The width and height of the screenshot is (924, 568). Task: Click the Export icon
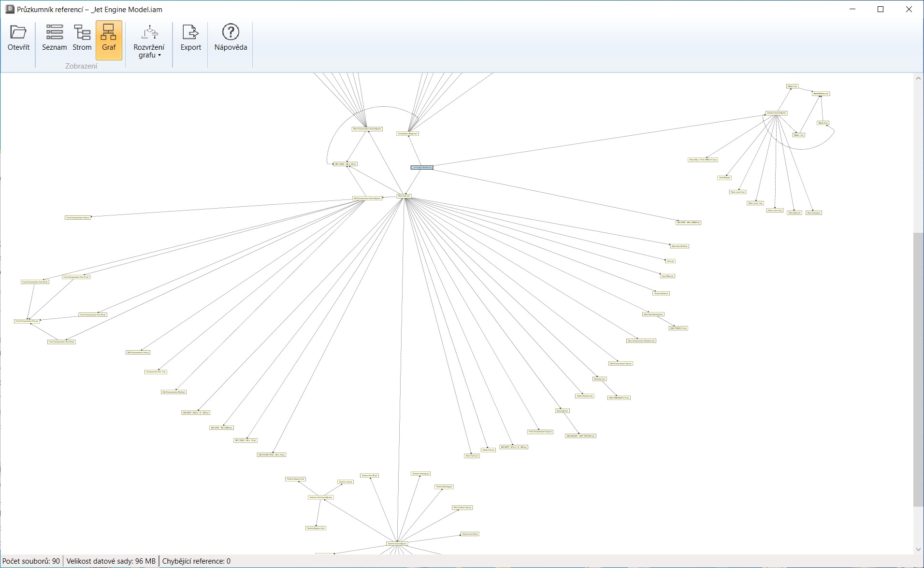(x=190, y=38)
